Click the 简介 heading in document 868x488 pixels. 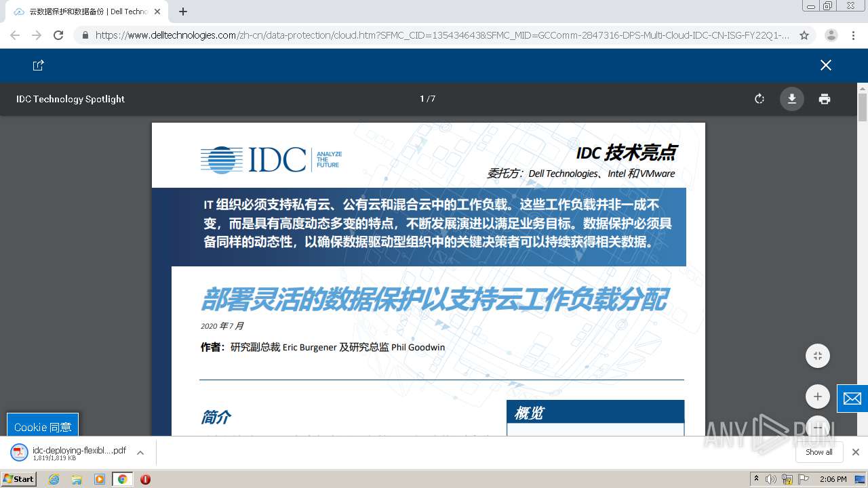tap(216, 416)
